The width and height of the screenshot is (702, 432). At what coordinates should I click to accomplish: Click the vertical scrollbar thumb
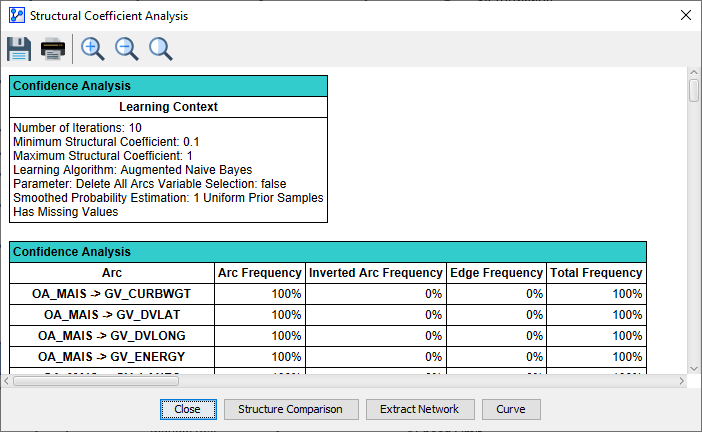click(694, 91)
